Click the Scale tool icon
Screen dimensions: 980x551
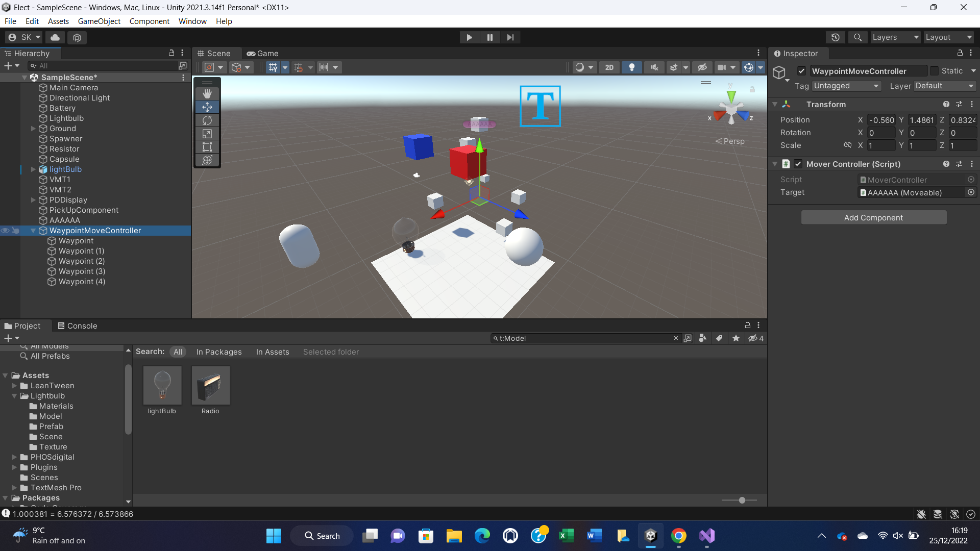click(x=208, y=133)
